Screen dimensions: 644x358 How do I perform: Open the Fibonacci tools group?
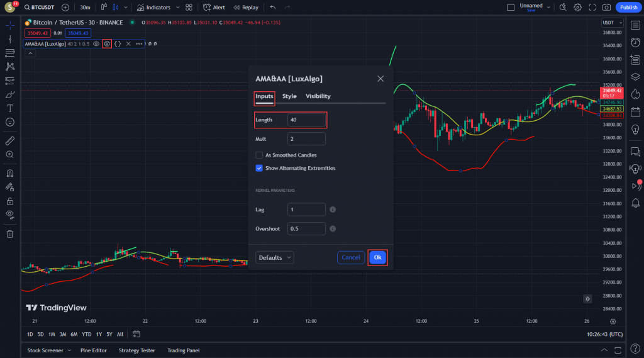(x=10, y=53)
